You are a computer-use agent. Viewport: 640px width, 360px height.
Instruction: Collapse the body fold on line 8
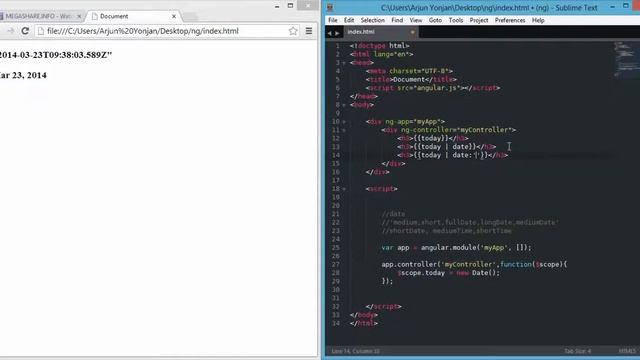(x=344, y=105)
